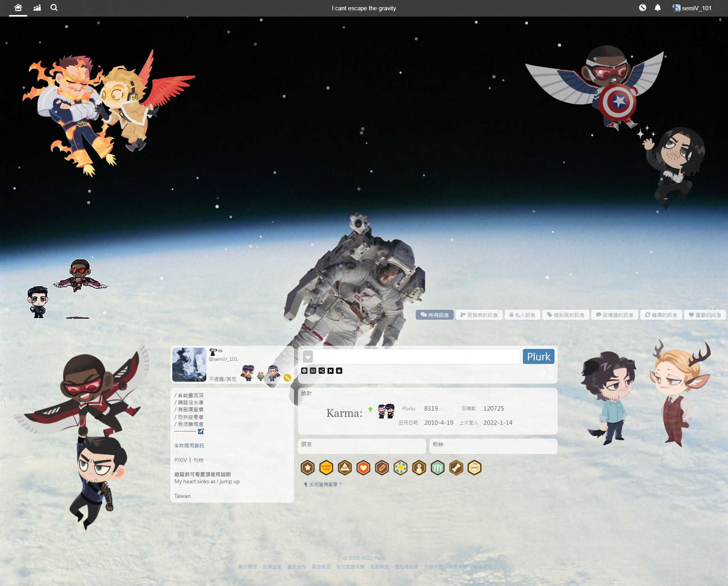
Task: Click the Karma 100 badge
Action: (326, 468)
